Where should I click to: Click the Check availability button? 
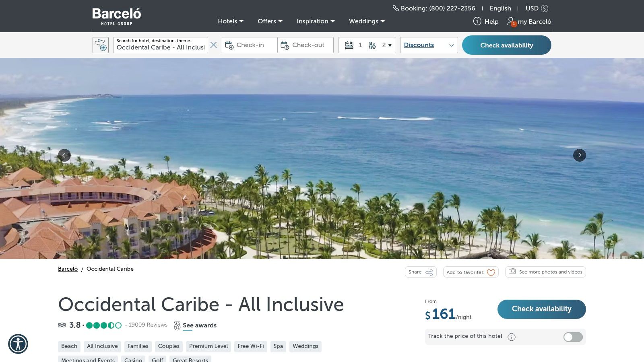pos(506,45)
